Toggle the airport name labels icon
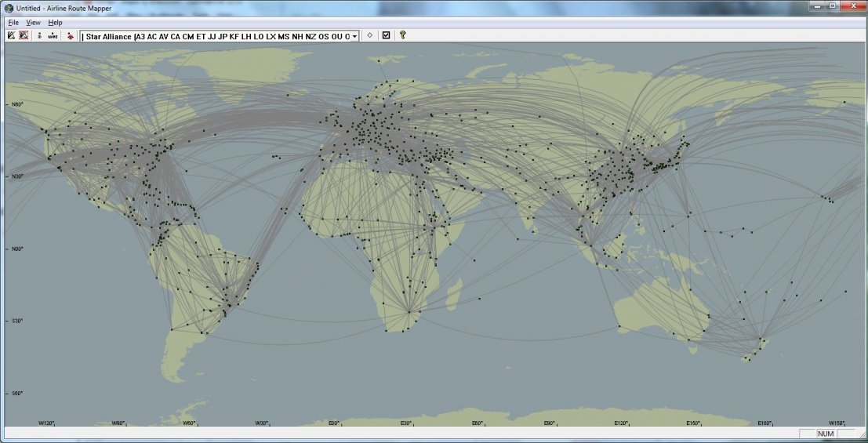868x443 pixels. click(x=53, y=35)
